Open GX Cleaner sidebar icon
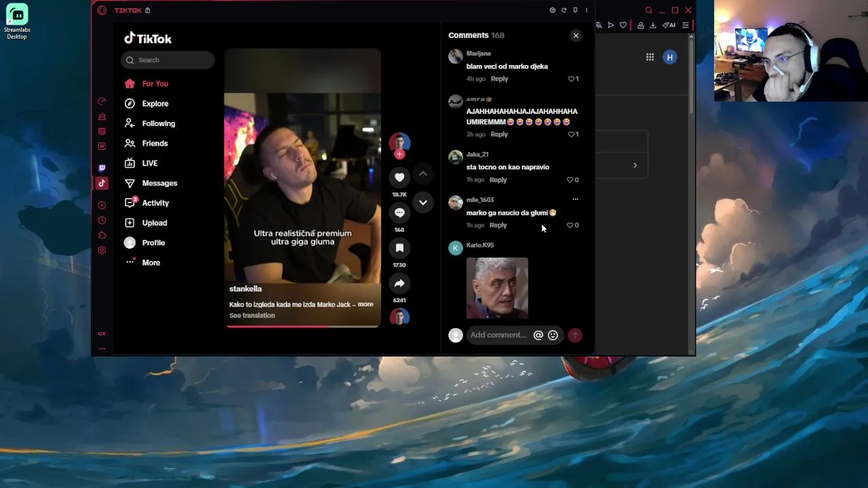This screenshot has height=488, width=868. [x=102, y=117]
